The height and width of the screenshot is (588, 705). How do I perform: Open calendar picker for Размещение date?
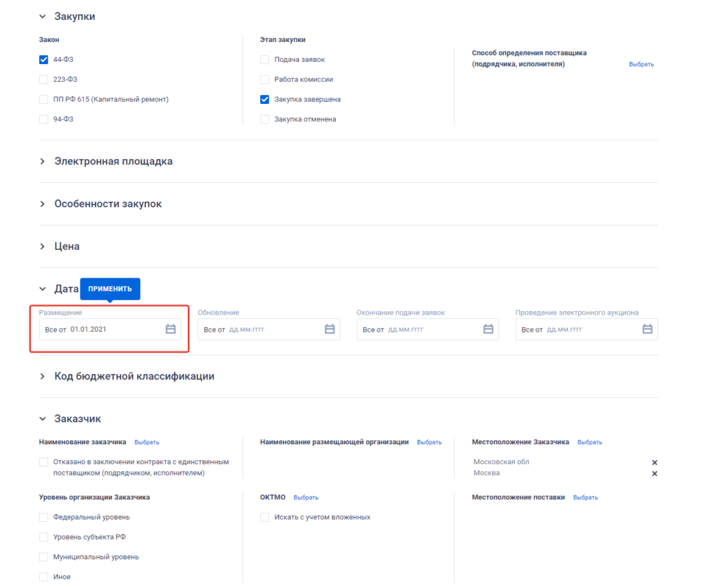coord(171,329)
